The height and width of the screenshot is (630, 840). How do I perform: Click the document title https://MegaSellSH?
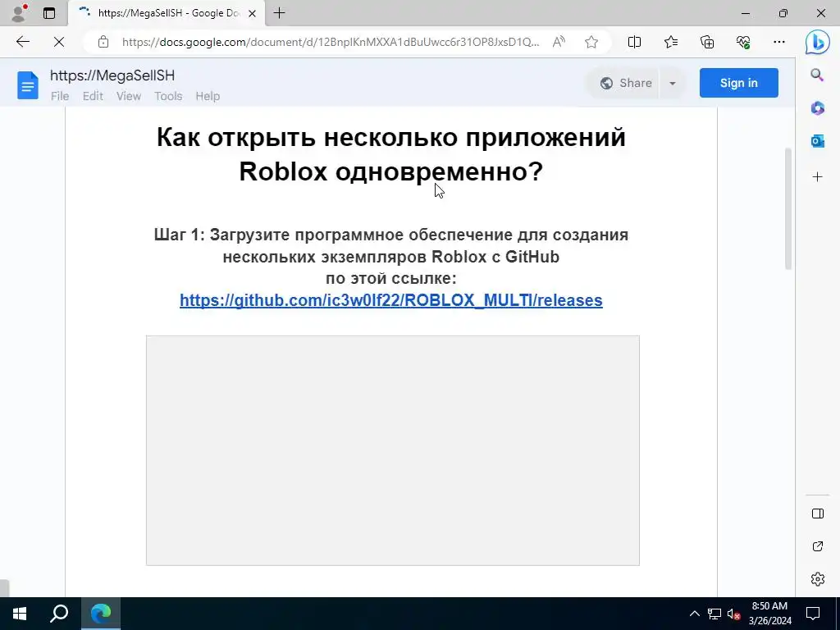coord(112,75)
